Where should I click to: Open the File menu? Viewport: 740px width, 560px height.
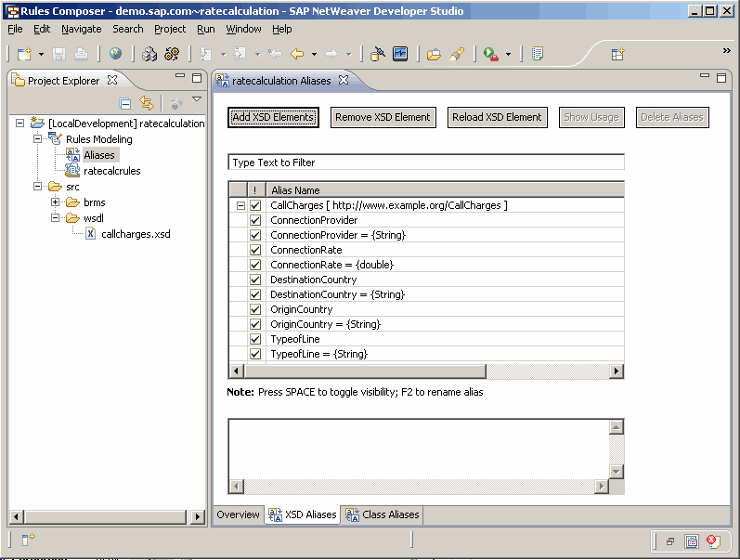point(15,30)
